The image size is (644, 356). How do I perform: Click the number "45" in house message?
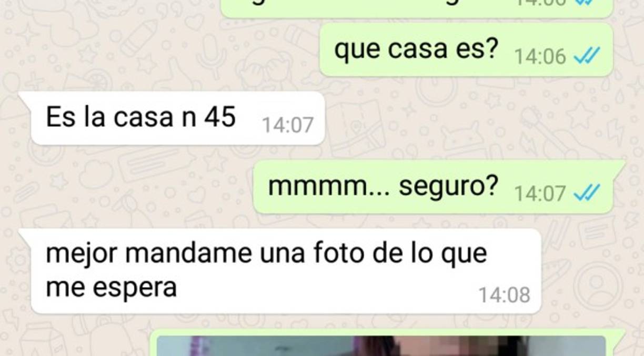coord(220,117)
